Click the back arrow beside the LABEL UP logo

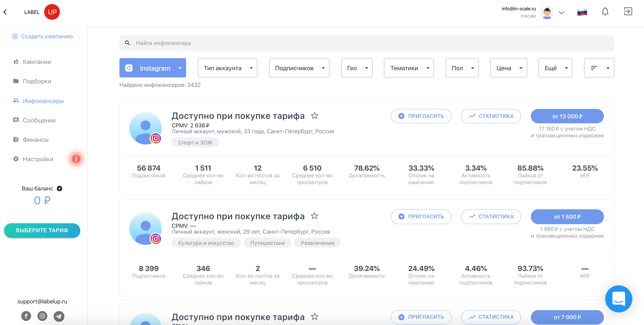tap(5, 12)
